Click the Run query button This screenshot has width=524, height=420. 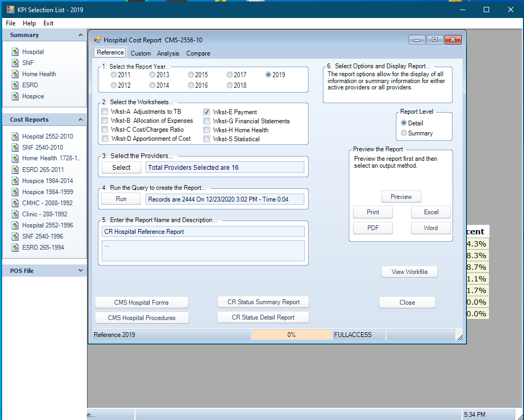tap(121, 199)
